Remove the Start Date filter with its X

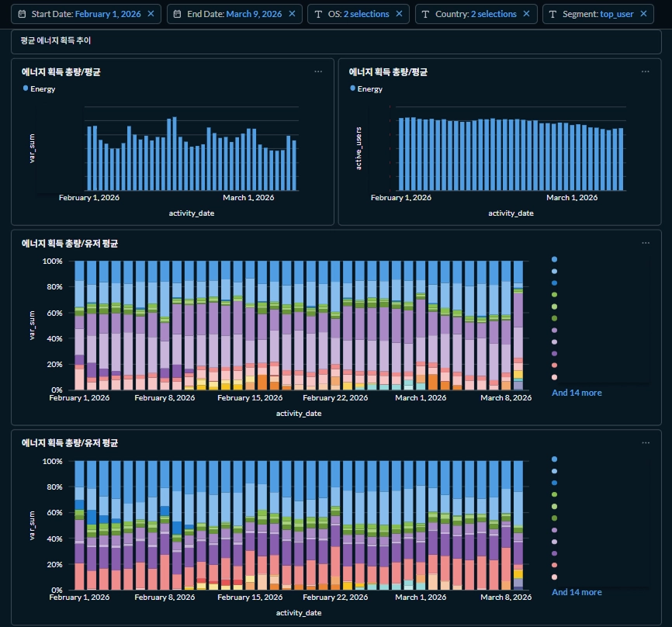pyautogui.click(x=151, y=14)
